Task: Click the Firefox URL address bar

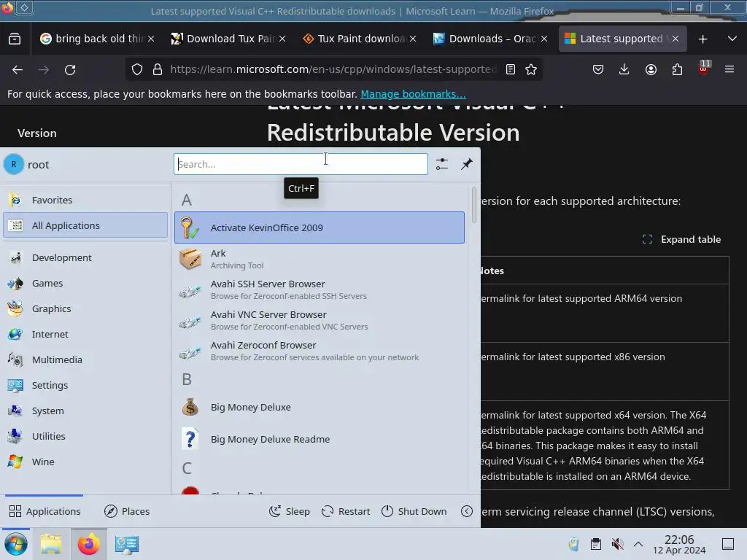Action: (x=333, y=69)
